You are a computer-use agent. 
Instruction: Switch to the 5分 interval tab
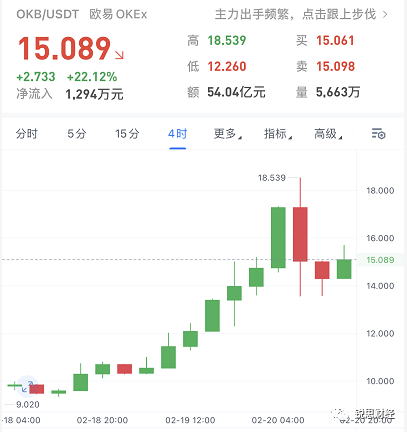[x=77, y=134]
